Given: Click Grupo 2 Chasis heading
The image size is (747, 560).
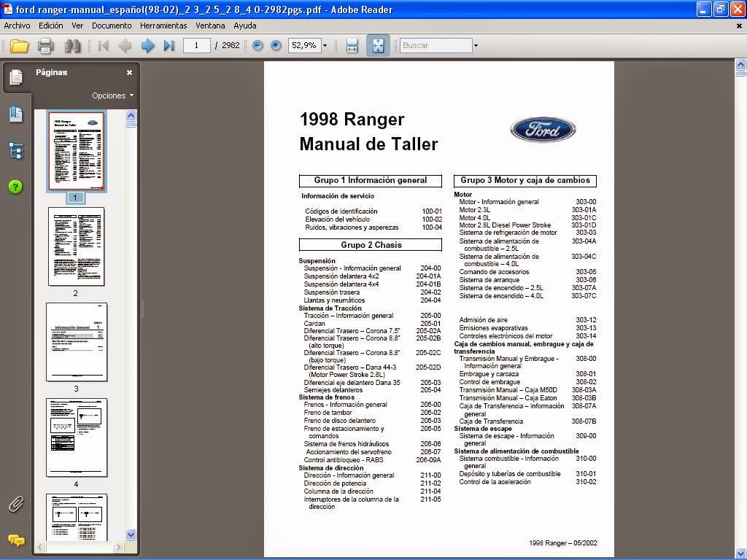Looking at the screenshot, I should pyautogui.click(x=370, y=245).
